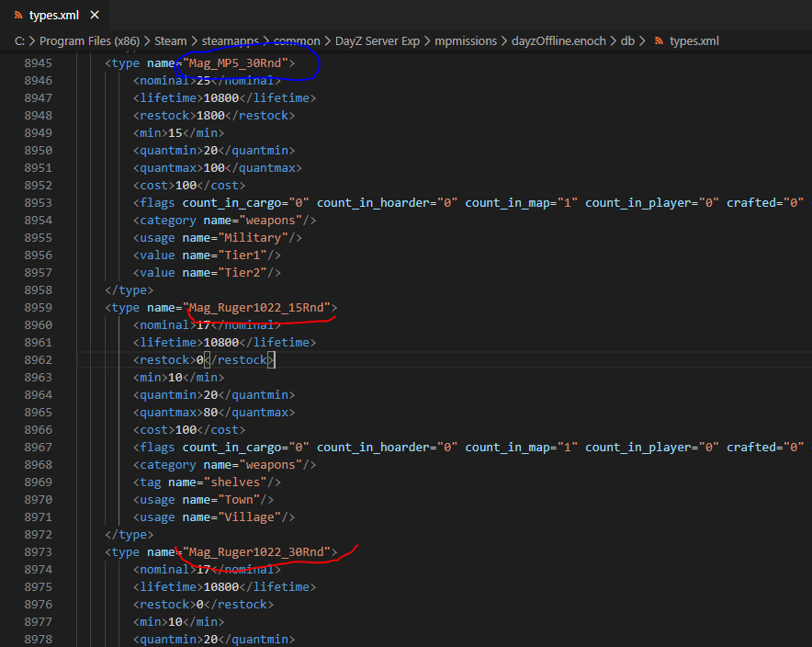Click the value "Tier2" line

[207, 272]
